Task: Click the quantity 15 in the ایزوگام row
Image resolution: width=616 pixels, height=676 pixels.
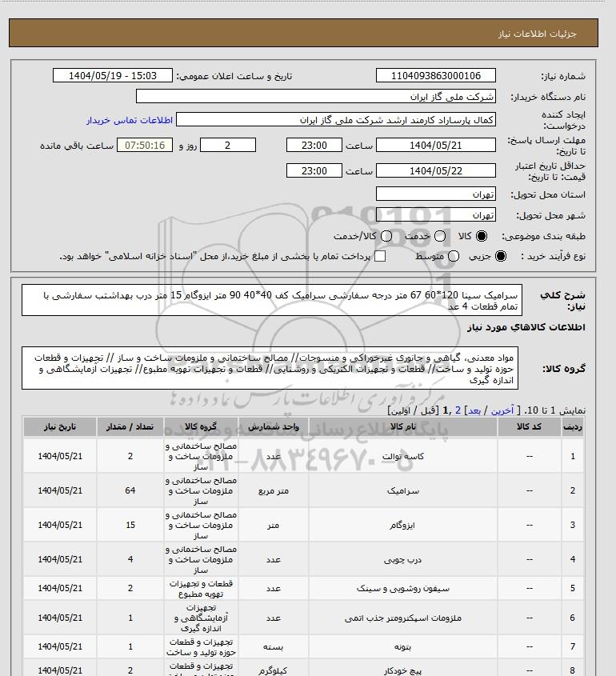Action: [x=130, y=525]
